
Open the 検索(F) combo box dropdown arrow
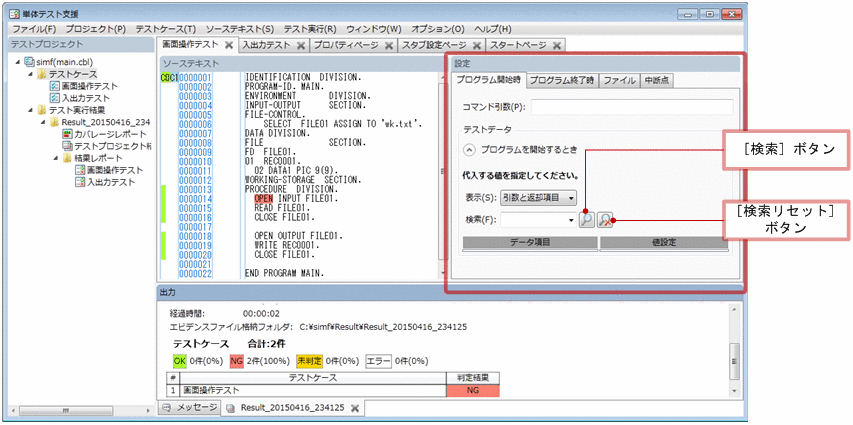pos(571,220)
